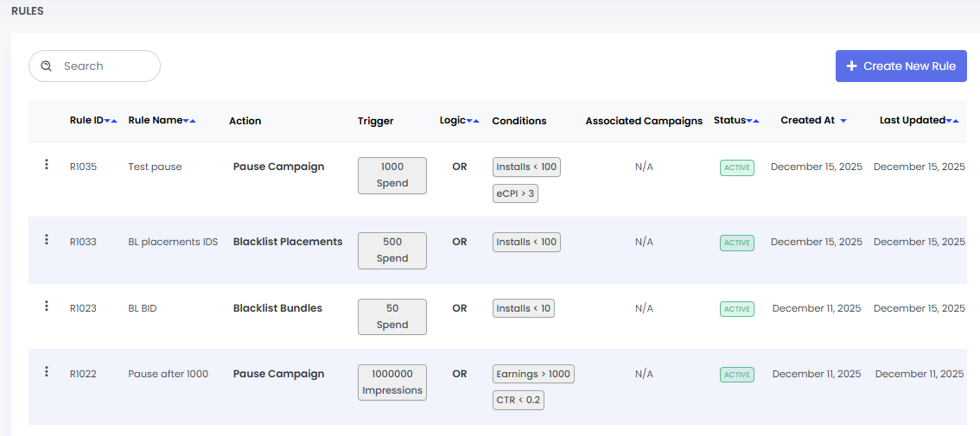Sort rules using the Status column arrows
The height and width of the screenshot is (436, 980).
753,121
